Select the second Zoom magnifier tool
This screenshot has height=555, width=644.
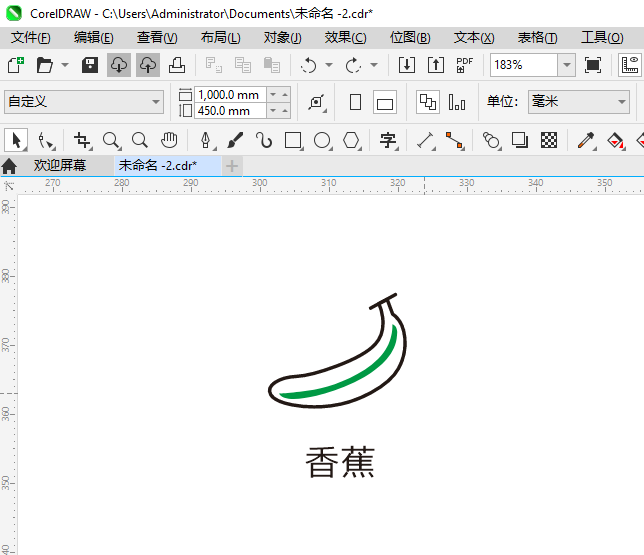click(x=140, y=140)
